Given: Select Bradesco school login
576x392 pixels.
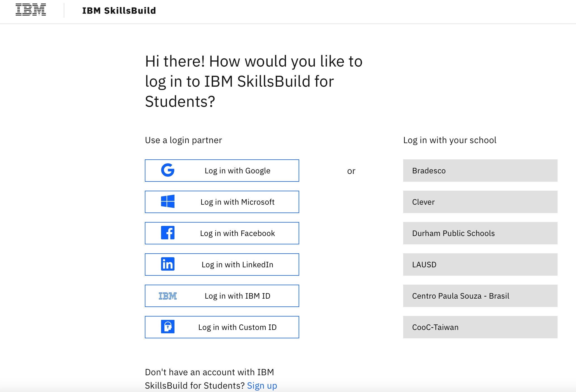Looking at the screenshot, I should tap(480, 171).
